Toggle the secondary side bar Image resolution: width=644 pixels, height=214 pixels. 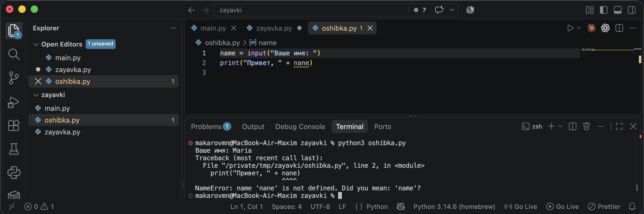(632, 10)
